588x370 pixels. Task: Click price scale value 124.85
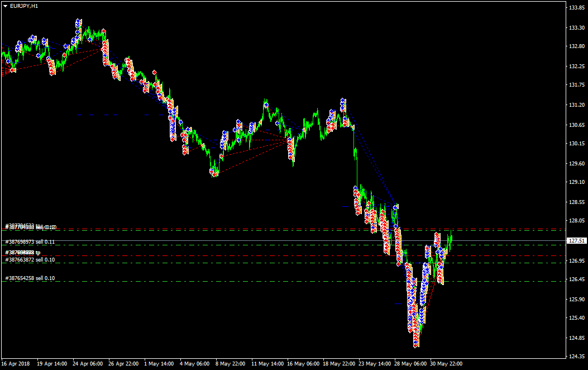click(x=577, y=338)
